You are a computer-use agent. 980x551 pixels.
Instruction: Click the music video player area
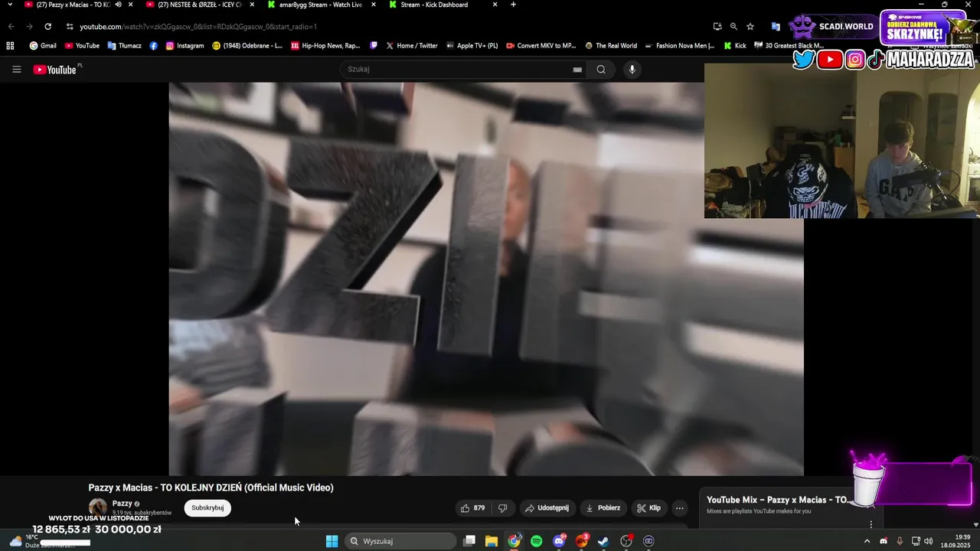pos(486,279)
